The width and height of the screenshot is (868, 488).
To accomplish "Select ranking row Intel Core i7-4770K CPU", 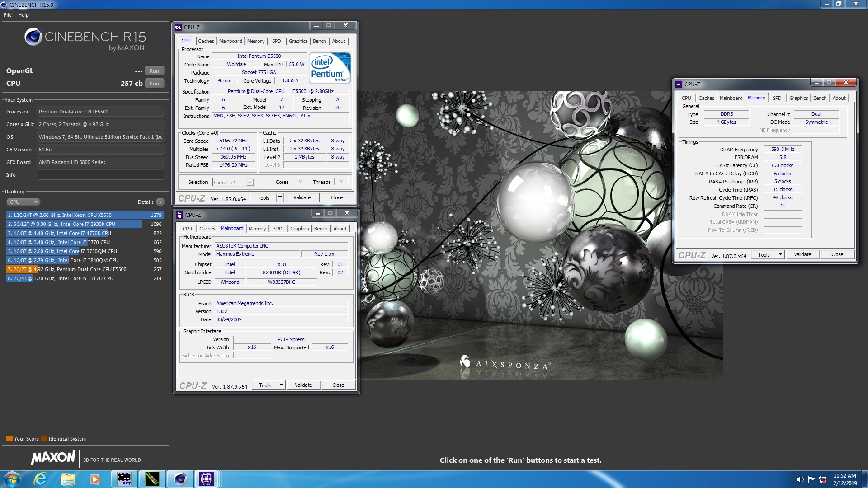I will pos(85,233).
